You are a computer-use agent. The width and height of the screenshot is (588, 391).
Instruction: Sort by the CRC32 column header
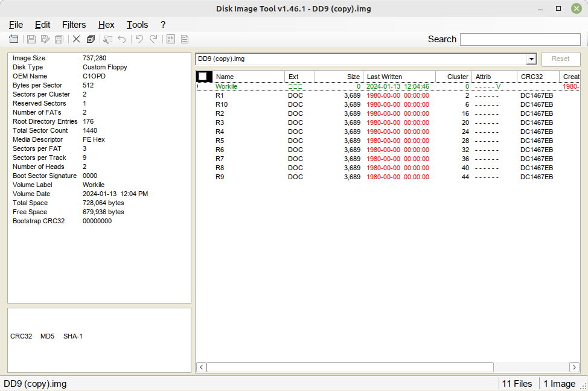coord(538,77)
